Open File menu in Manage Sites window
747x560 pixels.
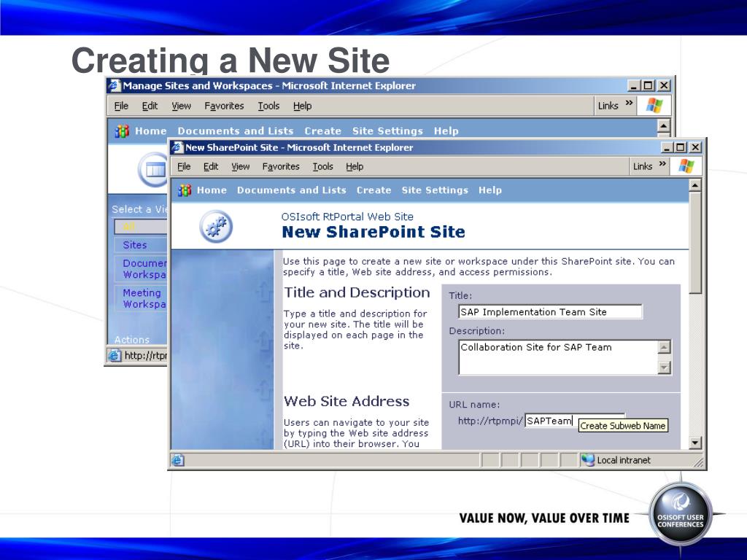(x=122, y=106)
